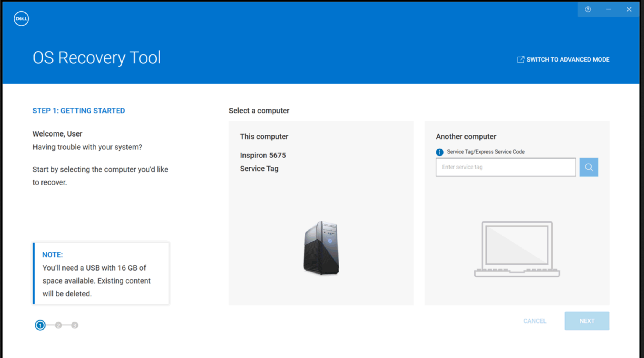Click the CANCEL button to abort
Screen dimensions: 644x358
pyautogui.click(x=534, y=320)
